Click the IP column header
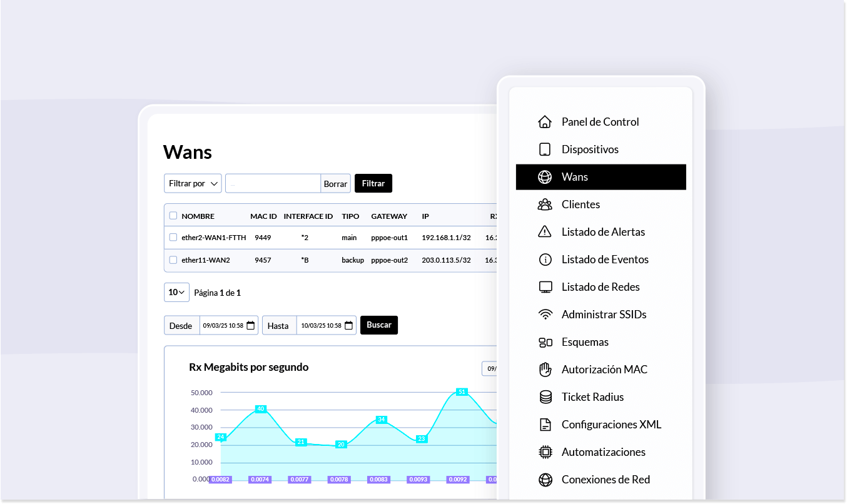The image size is (847, 504). point(425,216)
